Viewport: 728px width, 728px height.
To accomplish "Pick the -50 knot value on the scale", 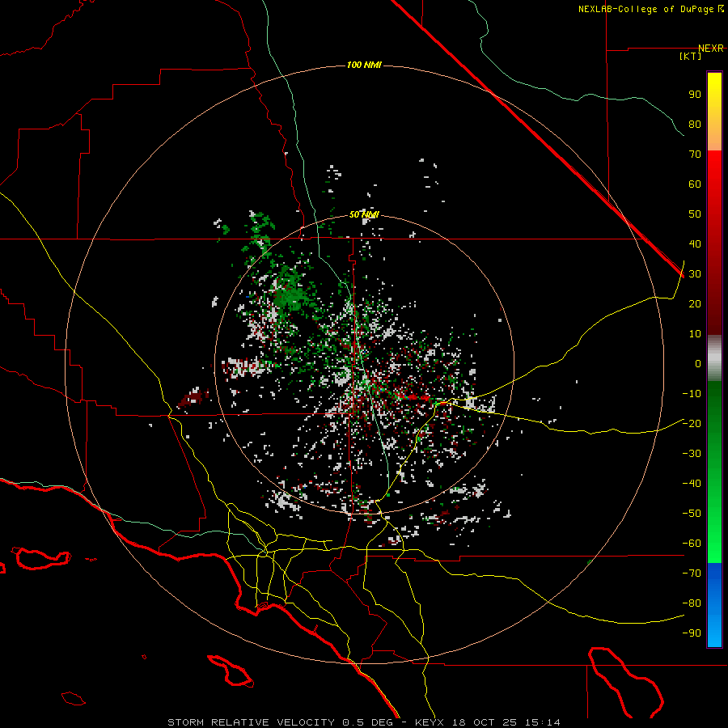I will coord(692,514).
